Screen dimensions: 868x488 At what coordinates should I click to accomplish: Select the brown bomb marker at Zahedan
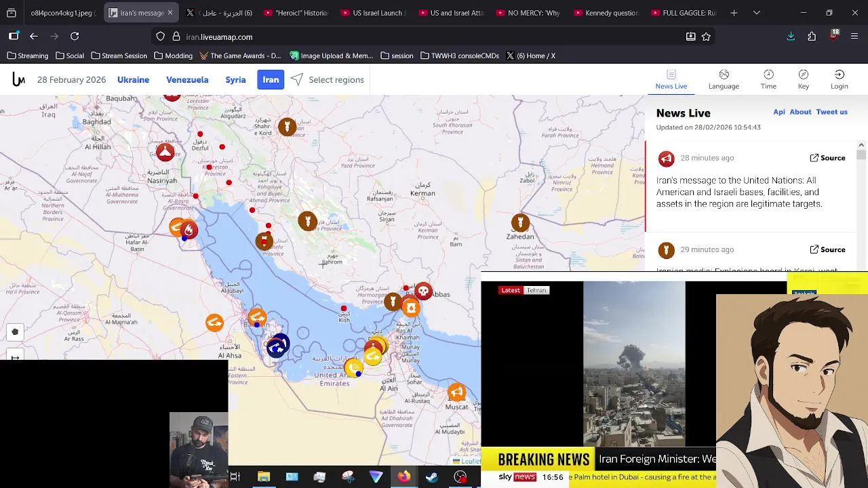[520, 222]
